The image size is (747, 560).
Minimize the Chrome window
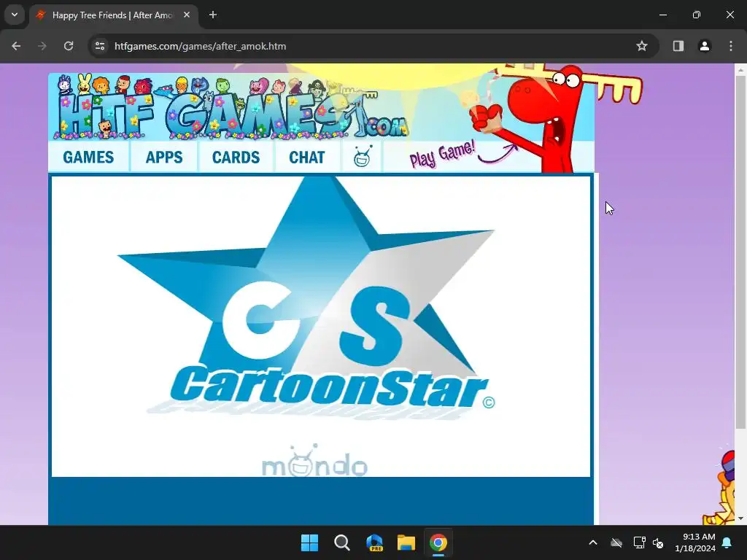click(x=662, y=15)
